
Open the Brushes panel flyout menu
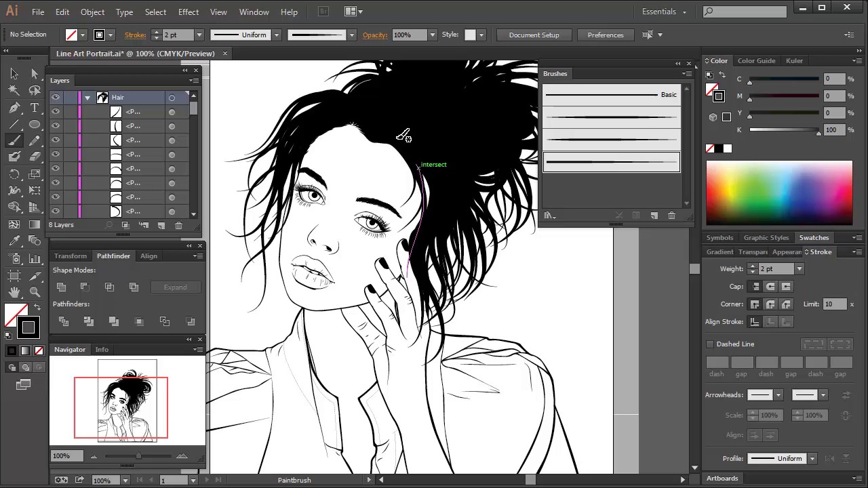[x=687, y=74]
